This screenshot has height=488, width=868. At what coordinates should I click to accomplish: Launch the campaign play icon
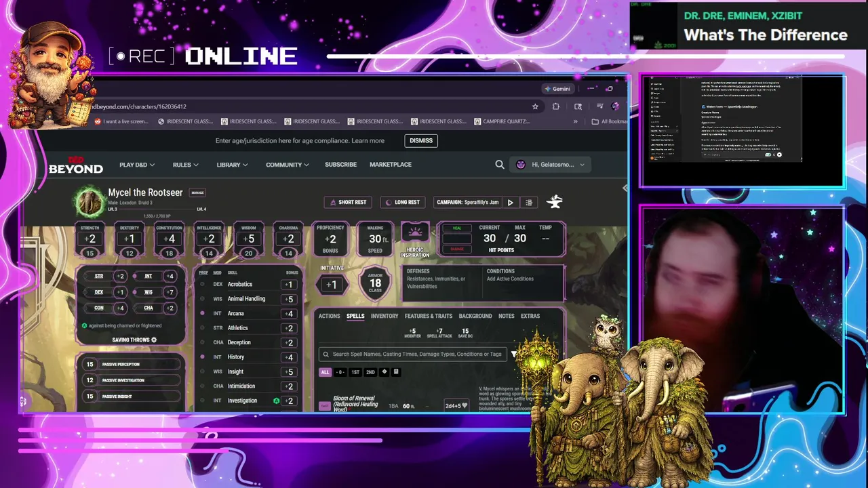511,202
